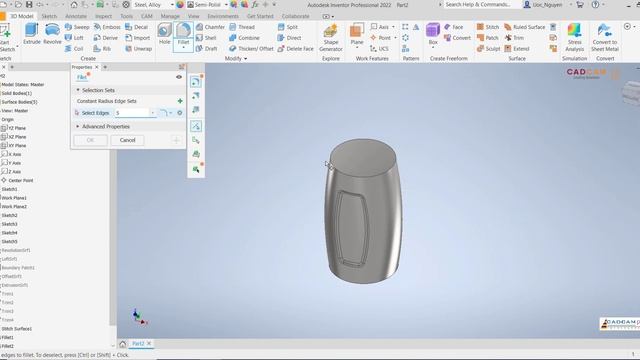Click the Import tool
640x360 pixels.
click(x=138, y=38)
